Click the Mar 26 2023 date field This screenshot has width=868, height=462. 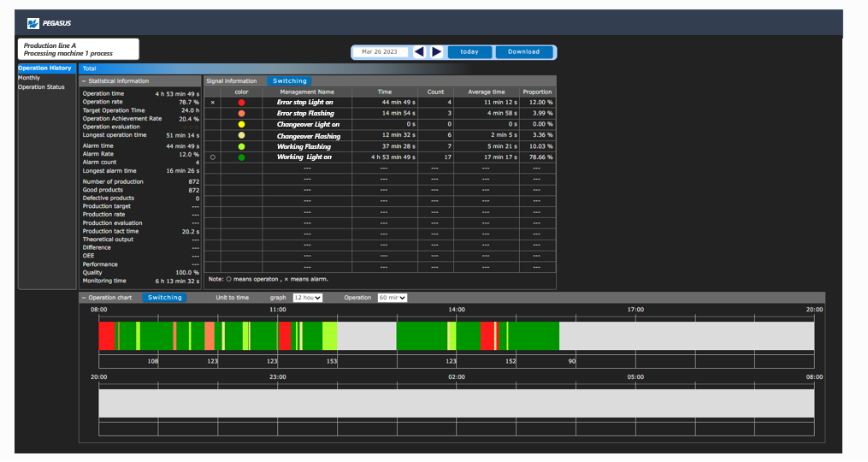pyautogui.click(x=380, y=52)
